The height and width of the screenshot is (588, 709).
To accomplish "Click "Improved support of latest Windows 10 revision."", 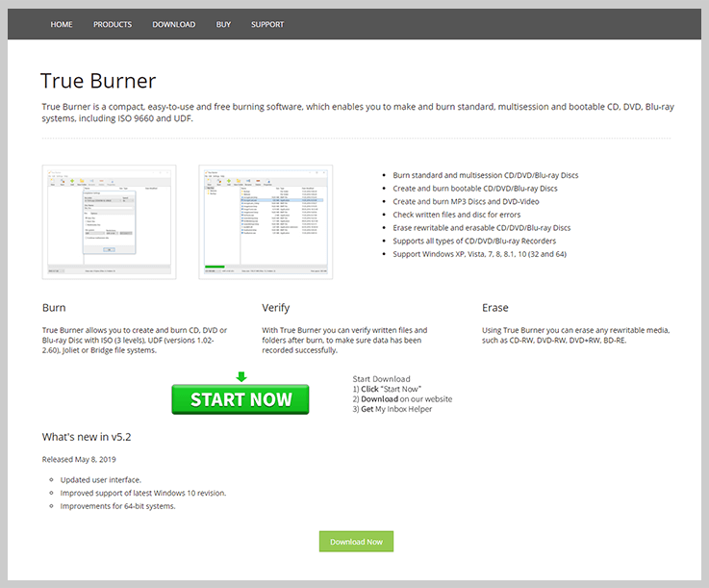I will (x=143, y=493).
